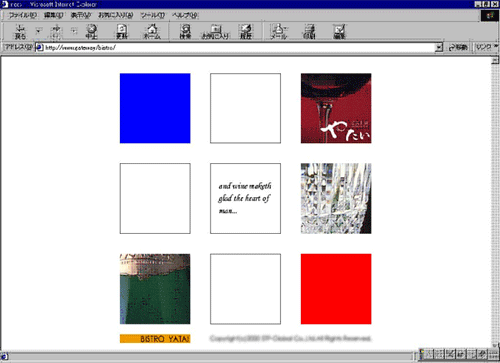This screenshot has width=500, height=363.
Task: Open the Forward button history dropdown arrow
Action: [74, 31]
